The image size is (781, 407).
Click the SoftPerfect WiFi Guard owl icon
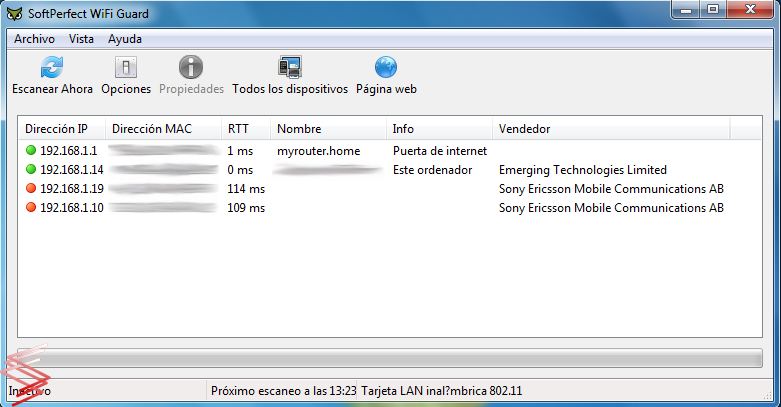[x=14, y=14]
